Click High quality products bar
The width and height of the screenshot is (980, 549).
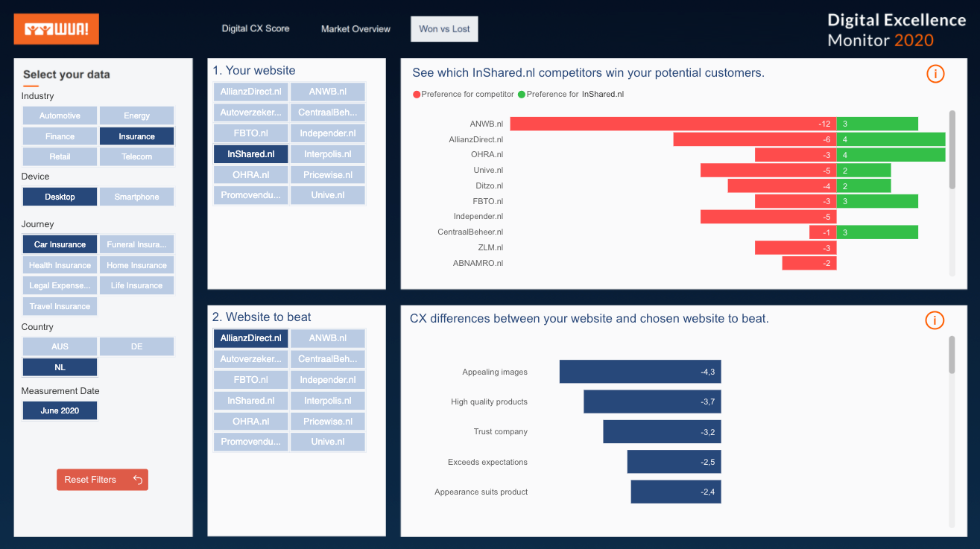[652, 402]
